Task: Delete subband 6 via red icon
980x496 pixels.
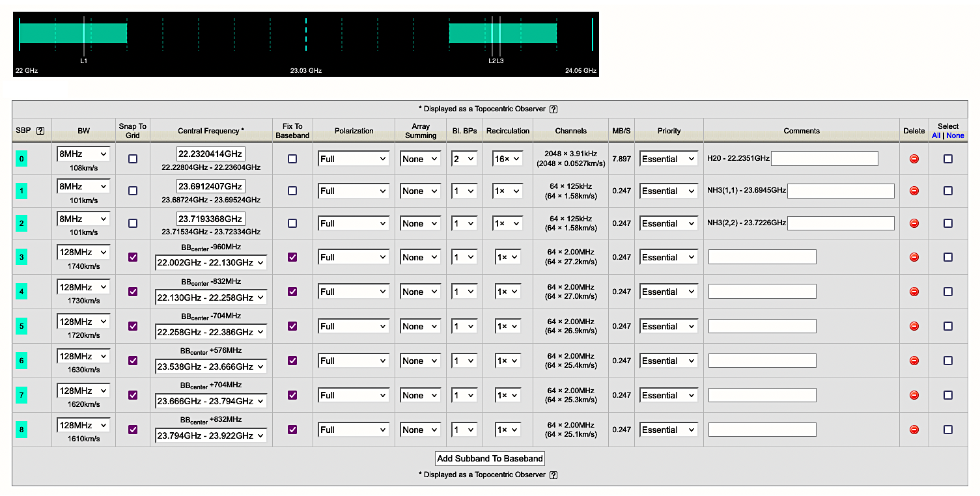Action: (914, 361)
